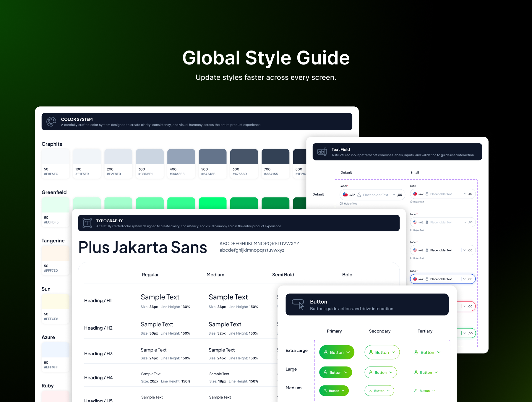532x402 pixels.
Task: Expand the chevron on Extra Large primary Button
Action: 348,352
